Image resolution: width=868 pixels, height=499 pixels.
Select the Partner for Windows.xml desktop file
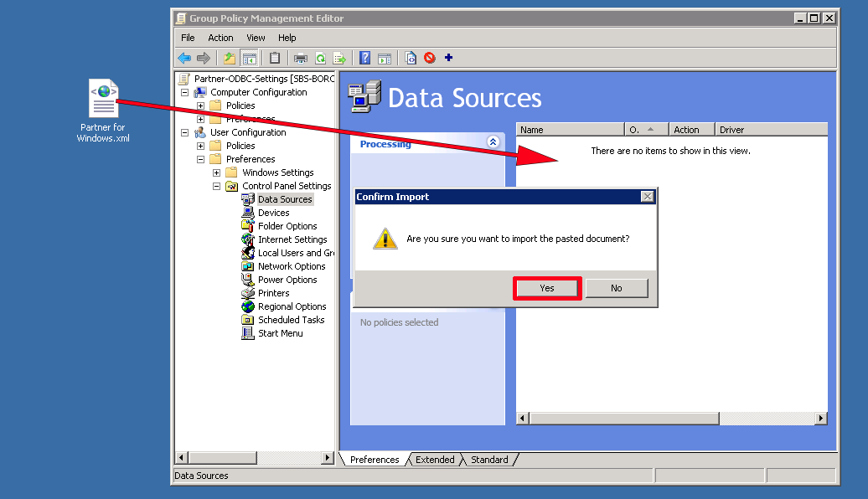point(103,111)
